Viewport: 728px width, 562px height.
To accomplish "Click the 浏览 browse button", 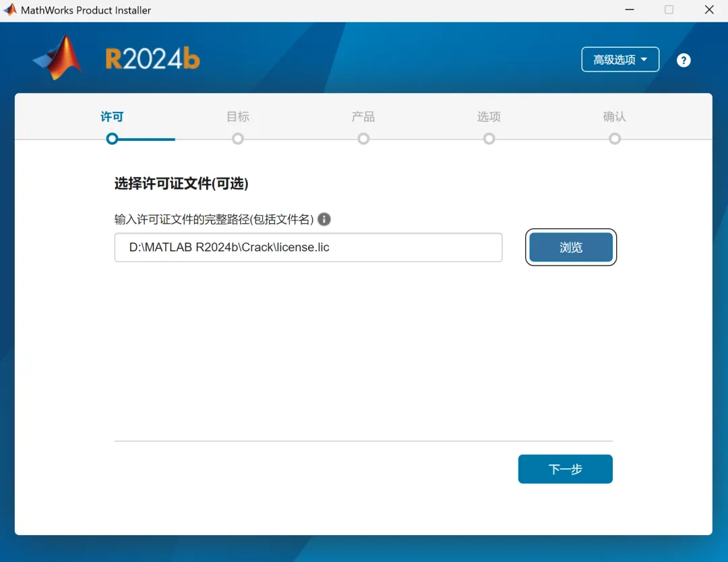I will pos(571,247).
